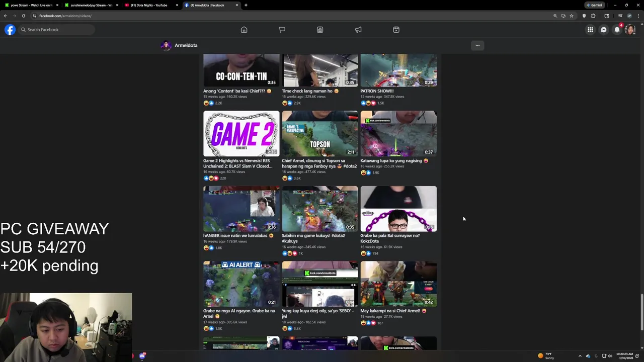Open the Armeldota page three-dot options
The image size is (644, 362).
(x=477, y=45)
